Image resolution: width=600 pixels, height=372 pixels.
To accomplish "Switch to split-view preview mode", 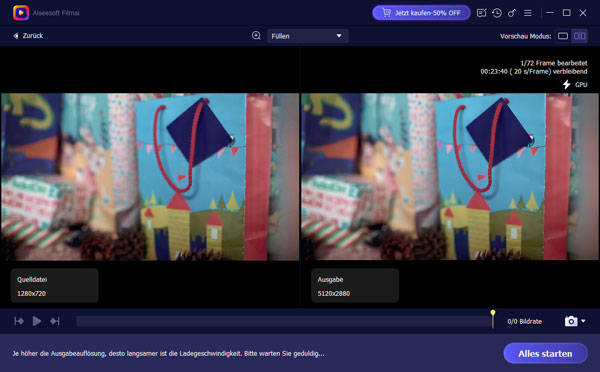I will (x=579, y=36).
